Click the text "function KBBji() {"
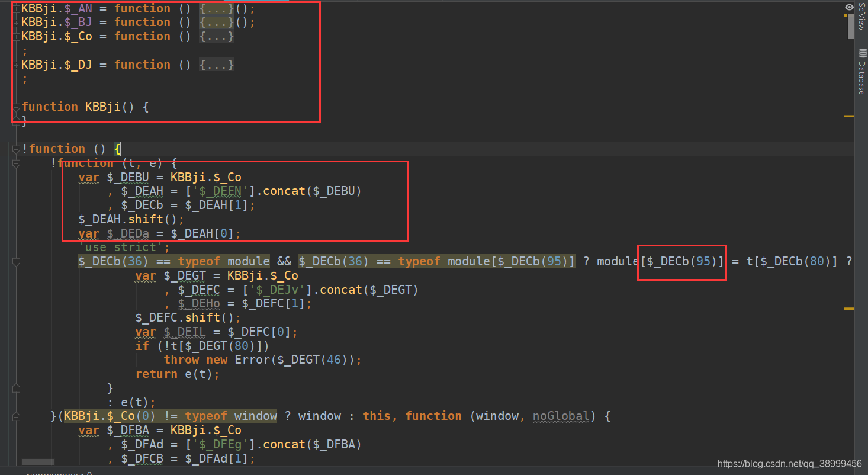The image size is (868, 475). click(85, 107)
